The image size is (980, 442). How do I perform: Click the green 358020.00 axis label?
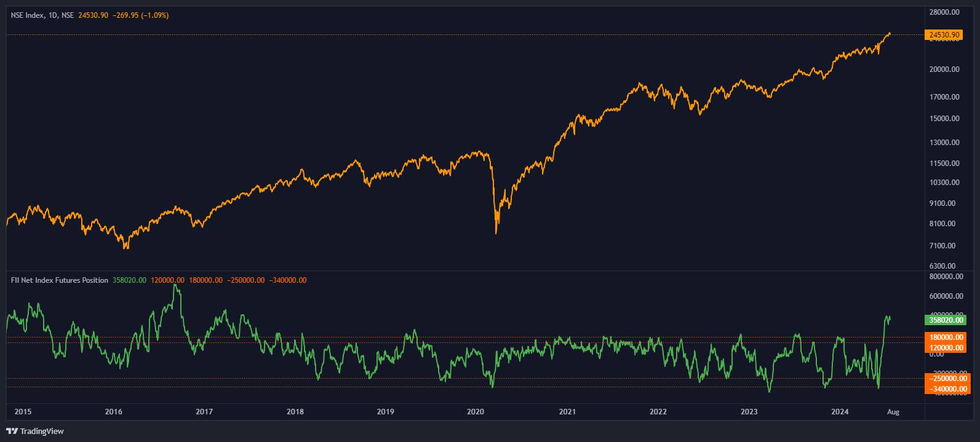click(946, 320)
